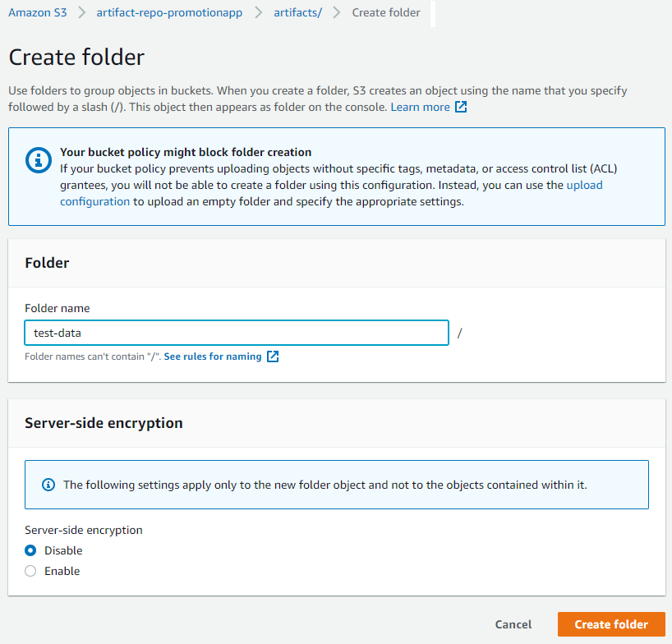672x644 pixels.
Task: Click the 'Server-side encryption' section heading
Action: coord(104,423)
